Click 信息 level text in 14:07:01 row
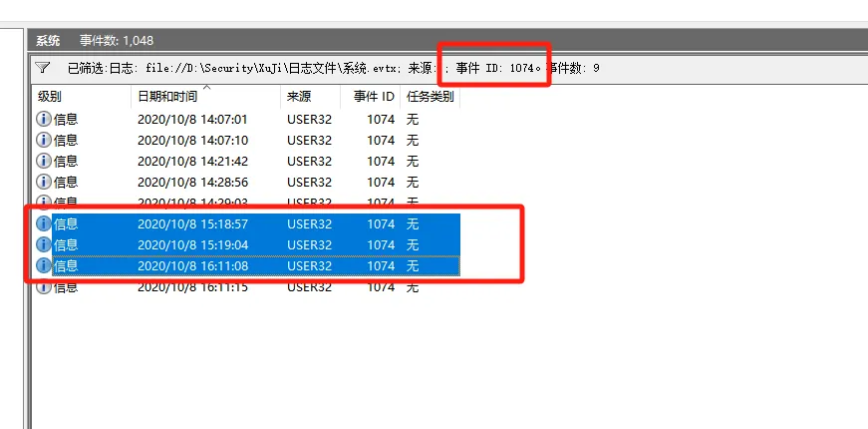The width and height of the screenshot is (868, 429). (66, 119)
